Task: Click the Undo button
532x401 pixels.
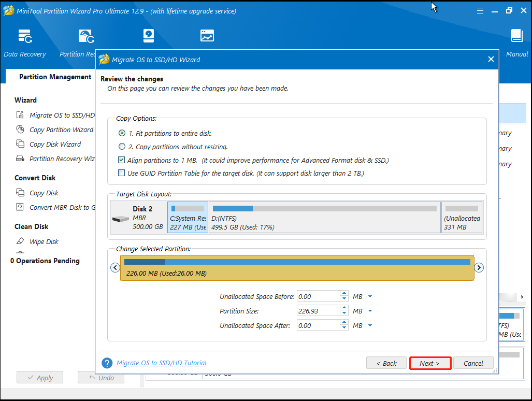Action: coord(101,378)
